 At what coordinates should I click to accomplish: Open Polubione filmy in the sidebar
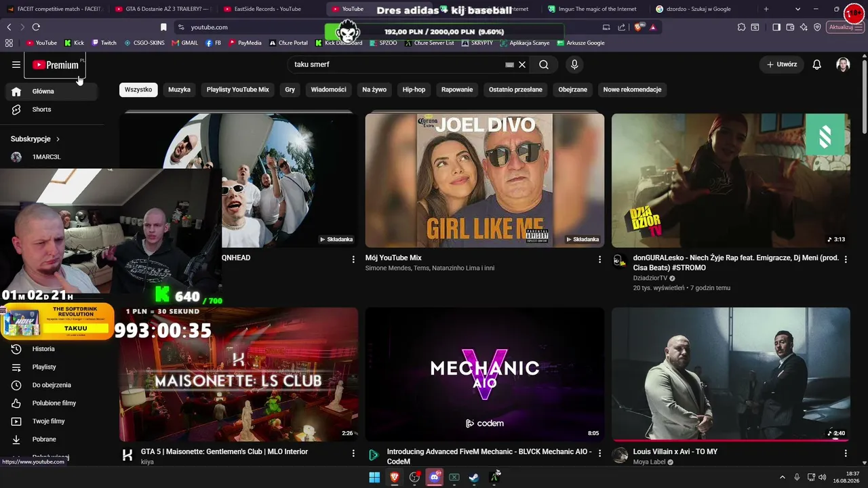52,403
